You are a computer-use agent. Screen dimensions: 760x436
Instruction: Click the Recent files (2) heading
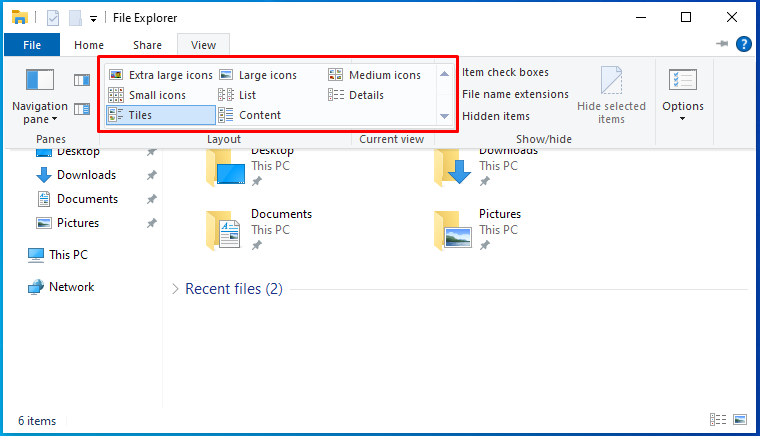[x=234, y=289]
